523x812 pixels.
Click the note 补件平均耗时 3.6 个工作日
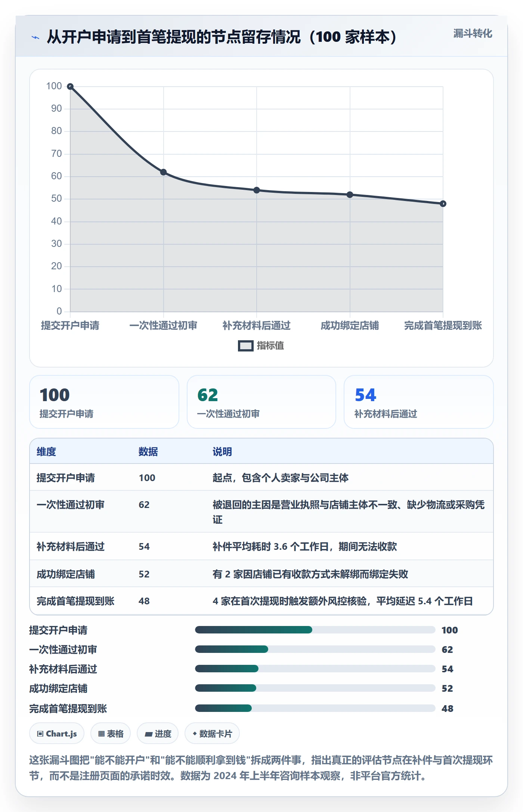(305, 547)
